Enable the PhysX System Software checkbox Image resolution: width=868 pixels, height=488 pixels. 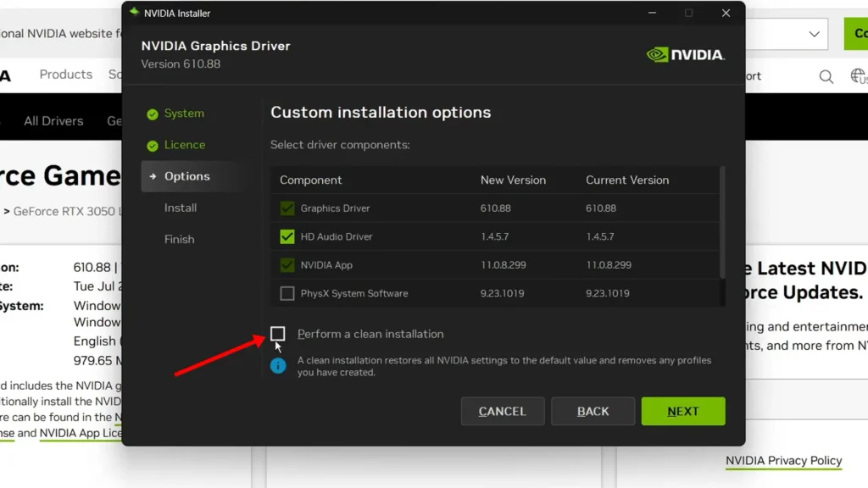point(287,293)
